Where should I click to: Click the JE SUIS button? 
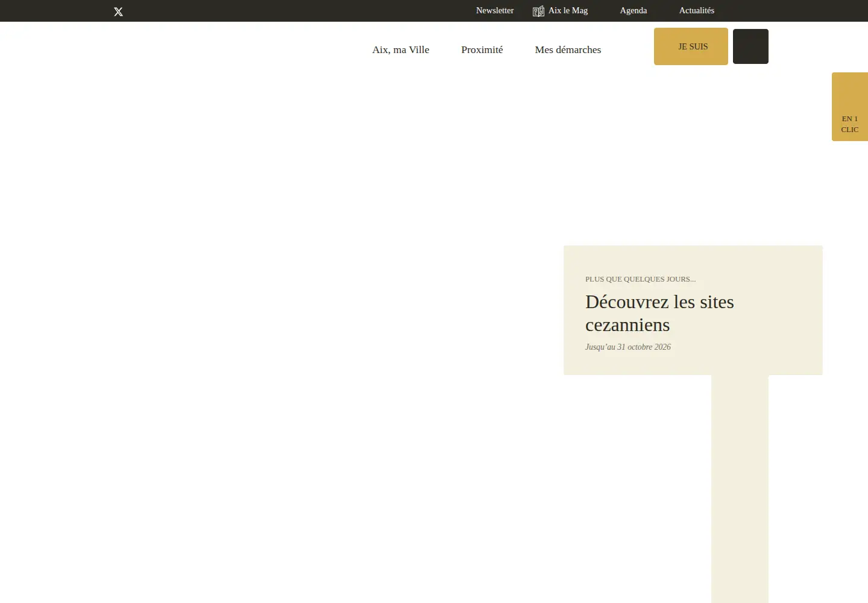pyautogui.click(x=691, y=46)
